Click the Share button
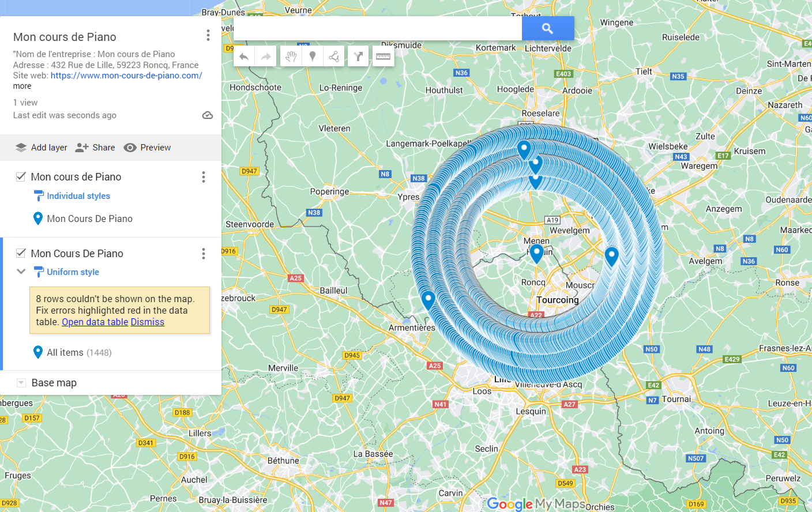Screen dimensions: 812x512 (x=95, y=148)
